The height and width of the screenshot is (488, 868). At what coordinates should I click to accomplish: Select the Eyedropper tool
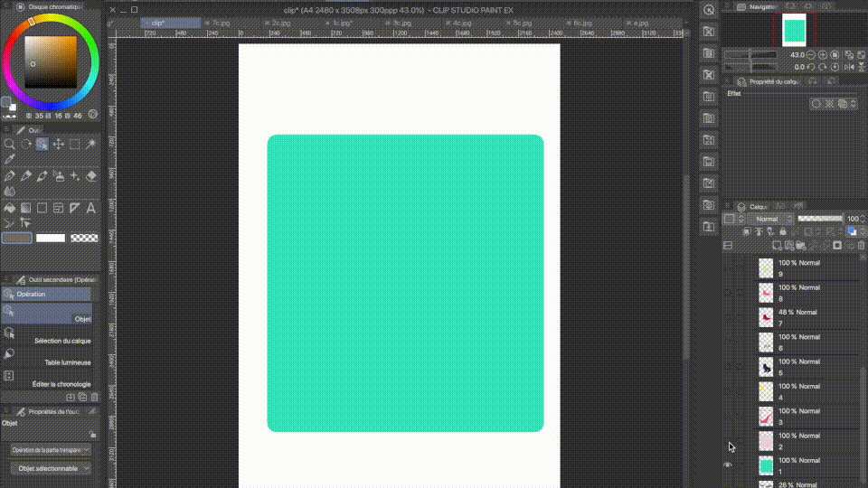[x=9, y=160]
